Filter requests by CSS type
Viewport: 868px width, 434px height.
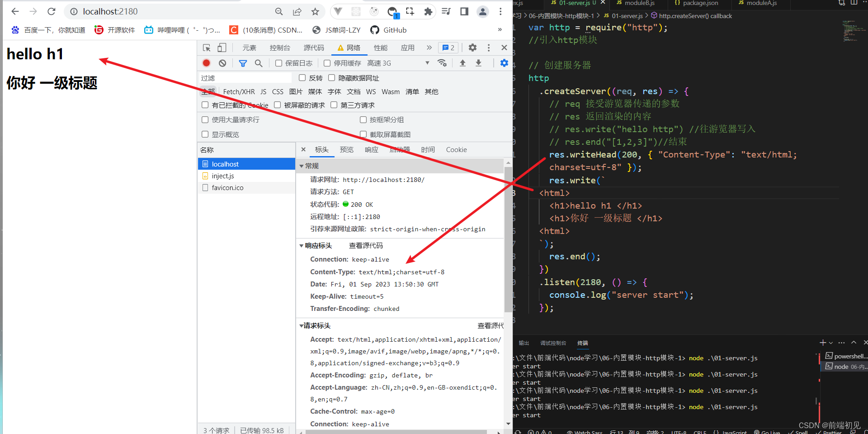pyautogui.click(x=278, y=91)
